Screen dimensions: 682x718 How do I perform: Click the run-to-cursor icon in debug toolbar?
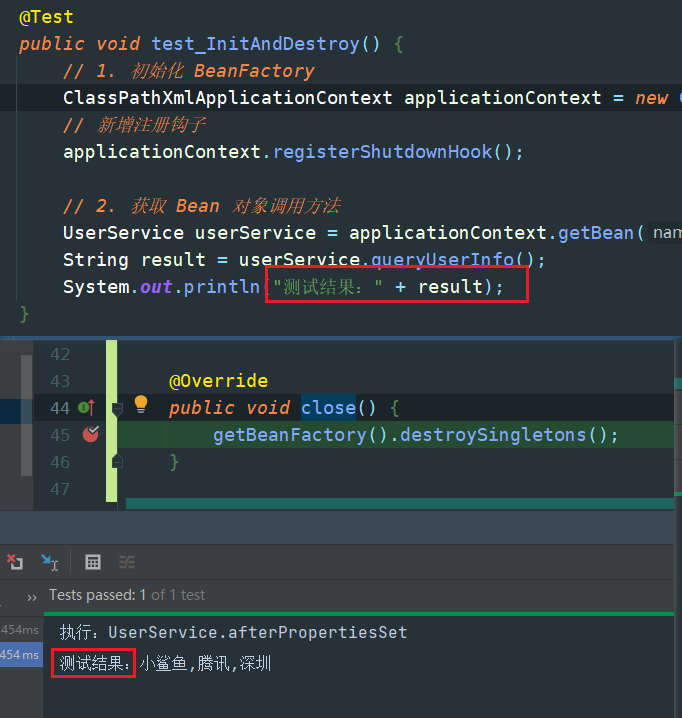tap(49, 562)
